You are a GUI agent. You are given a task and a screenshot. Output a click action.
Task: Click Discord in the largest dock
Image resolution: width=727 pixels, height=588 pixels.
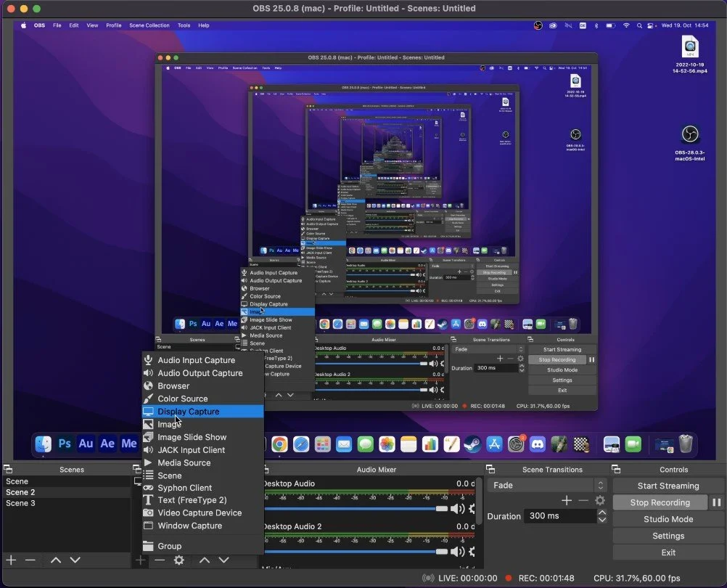[538, 444]
